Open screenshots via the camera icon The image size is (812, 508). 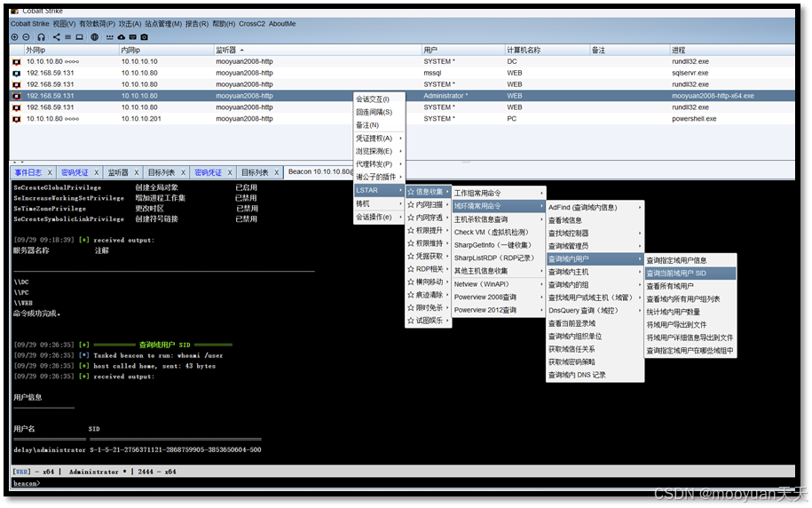144,36
